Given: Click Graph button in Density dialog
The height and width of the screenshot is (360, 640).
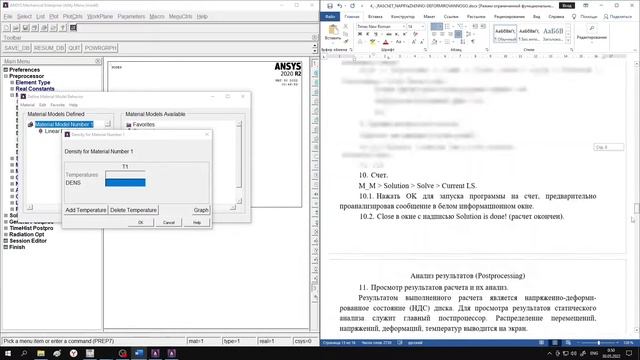Looking at the screenshot, I should 201,210.
